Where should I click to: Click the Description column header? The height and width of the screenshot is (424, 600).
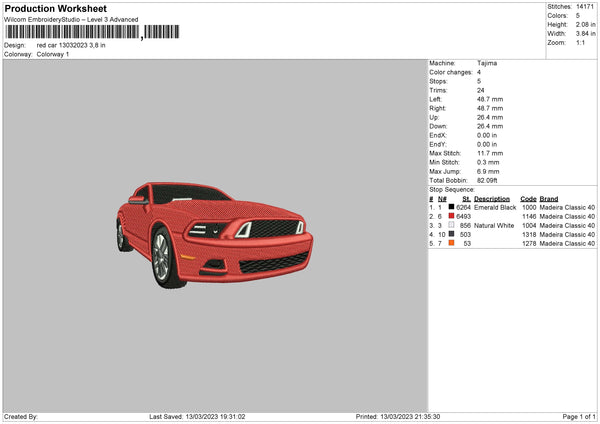pos(492,199)
